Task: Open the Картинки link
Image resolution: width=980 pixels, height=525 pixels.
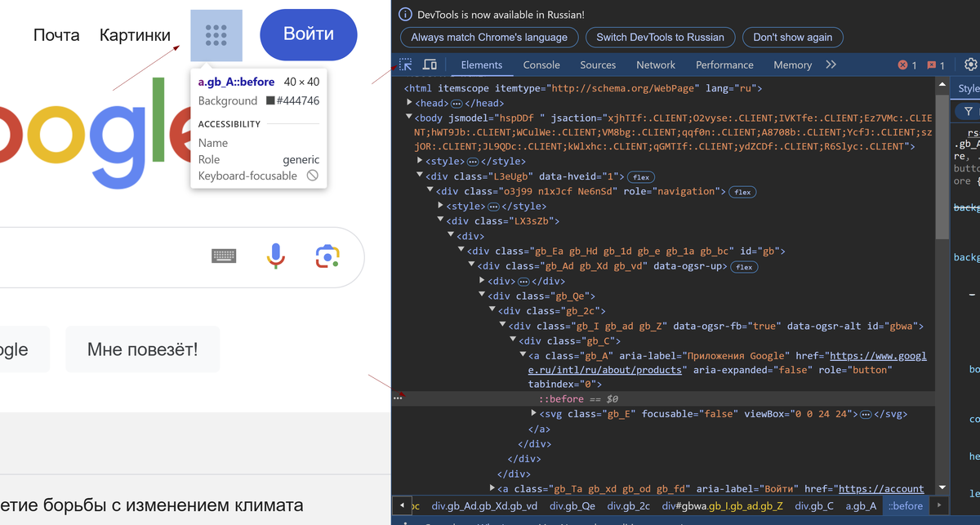Action: coord(135,35)
